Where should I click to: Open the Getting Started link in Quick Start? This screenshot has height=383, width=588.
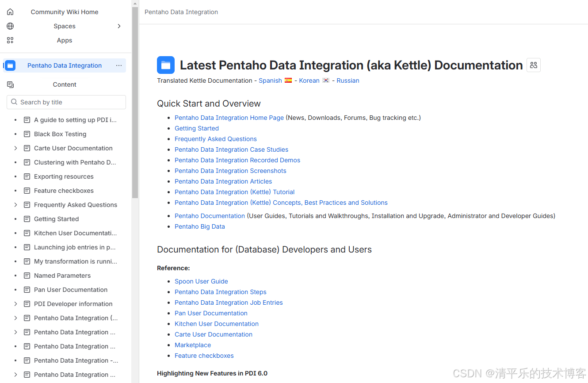[197, 128]
